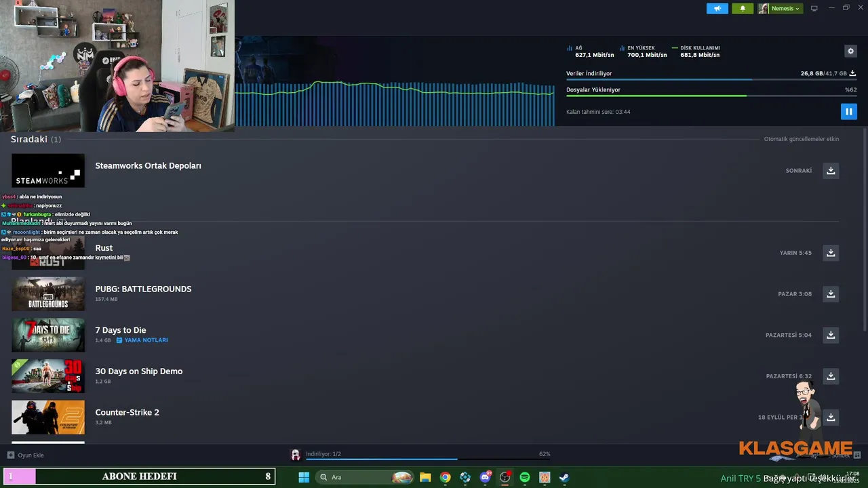Click the YARIN 5:45 schedule for Rust
868x488 pixels.
[795, 253]
